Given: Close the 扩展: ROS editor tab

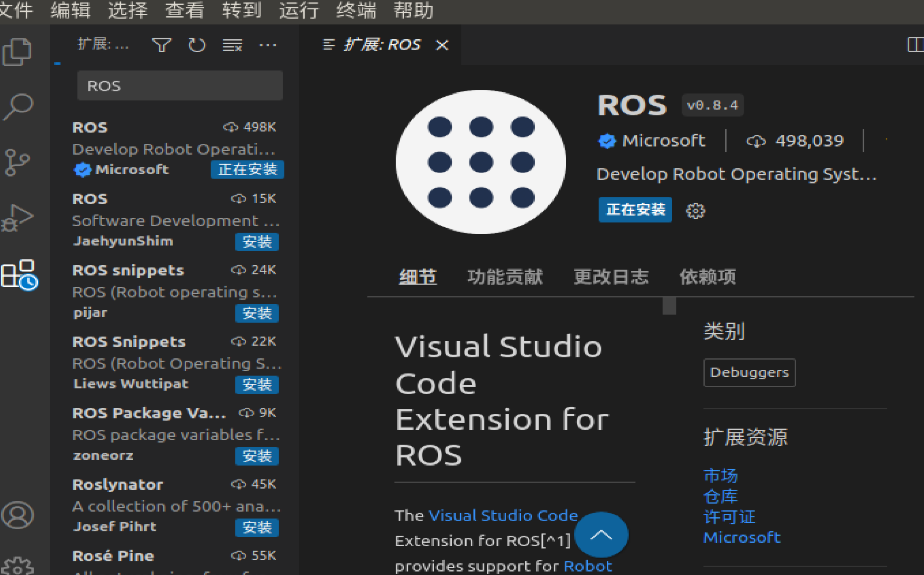Looking at the screenshot, I should [442, 45].
